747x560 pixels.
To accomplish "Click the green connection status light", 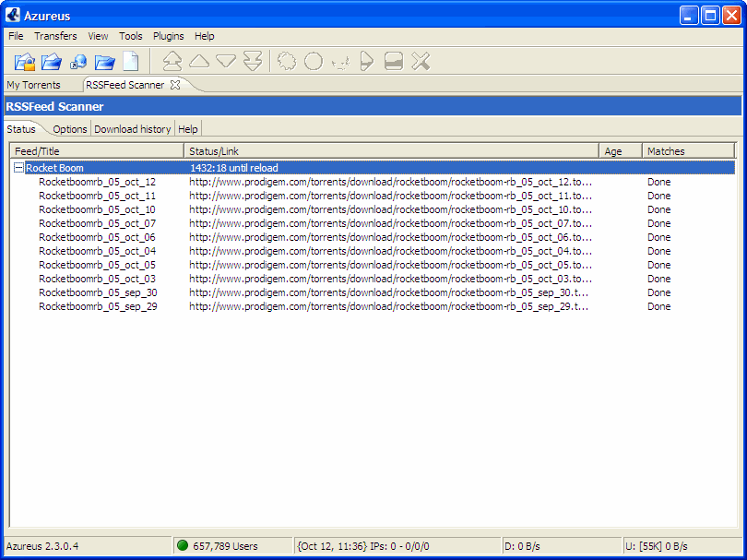I will pyautogui.click(x=183, y=545).
